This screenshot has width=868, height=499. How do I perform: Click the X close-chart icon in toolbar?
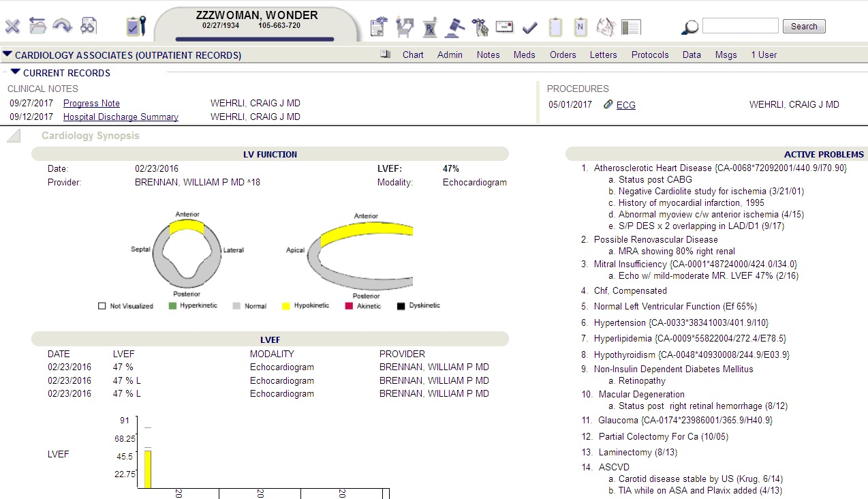(12, 27)
